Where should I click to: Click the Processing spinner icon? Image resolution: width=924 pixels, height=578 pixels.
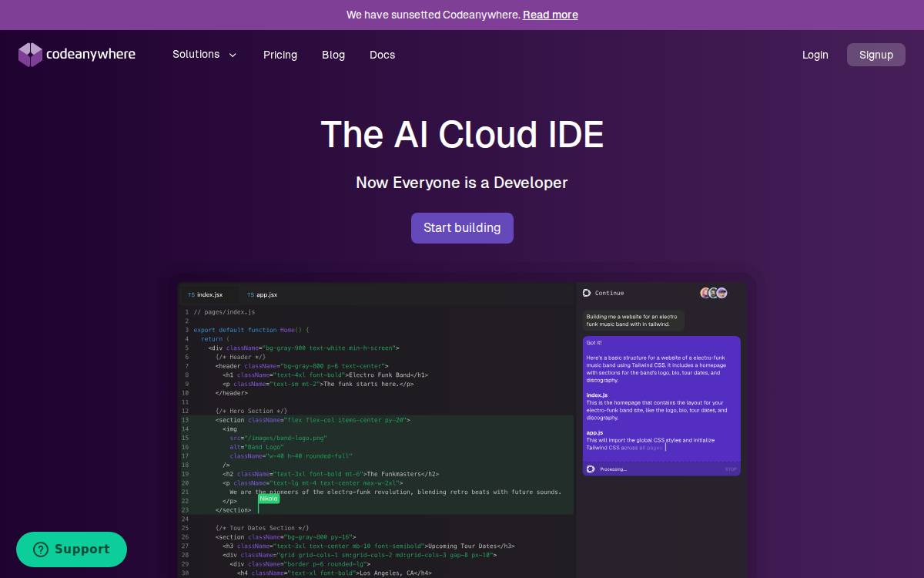click(x=591, y=469)
